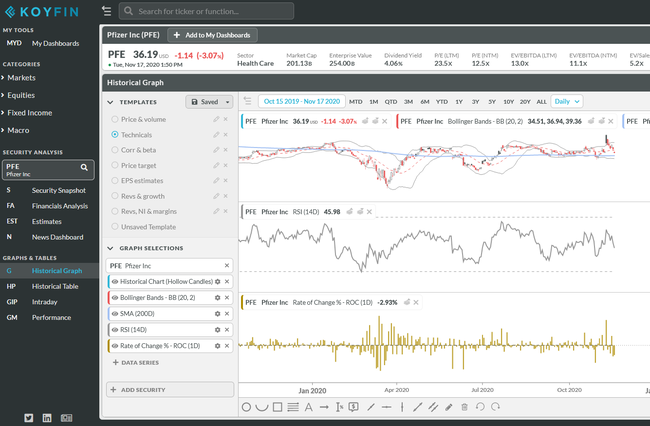Viewport: 650px width, 426px height.
Task: Expand the Markets category
Action: point(19,78)
